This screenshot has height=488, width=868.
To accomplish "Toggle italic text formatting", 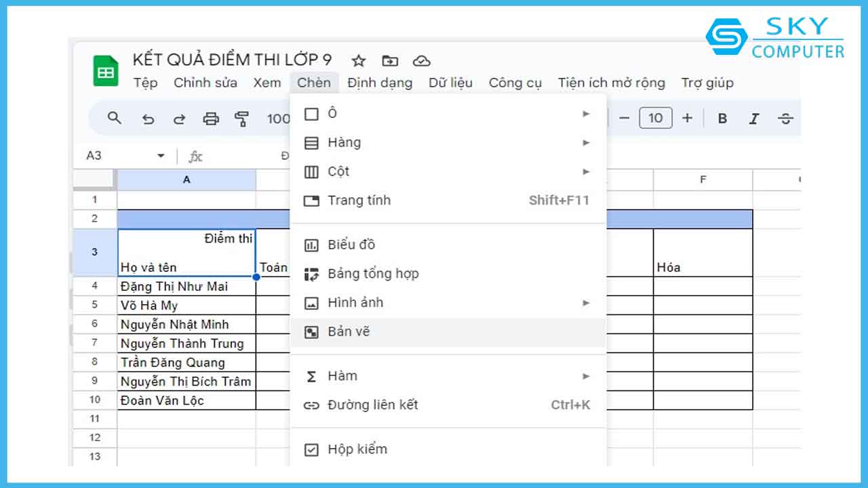I will [753, 119].
